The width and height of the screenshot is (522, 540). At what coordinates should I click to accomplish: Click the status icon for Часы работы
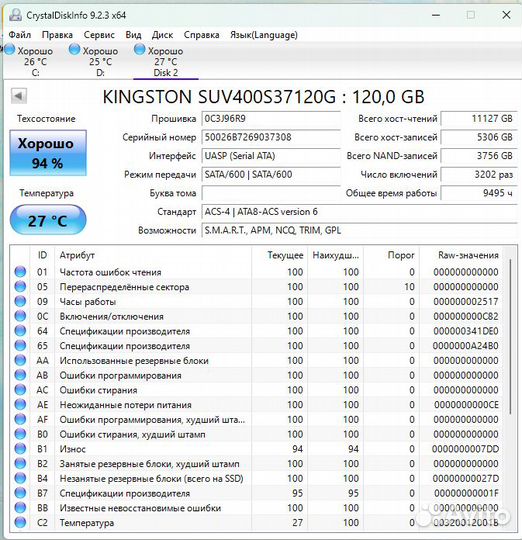(x=20, y=301)
